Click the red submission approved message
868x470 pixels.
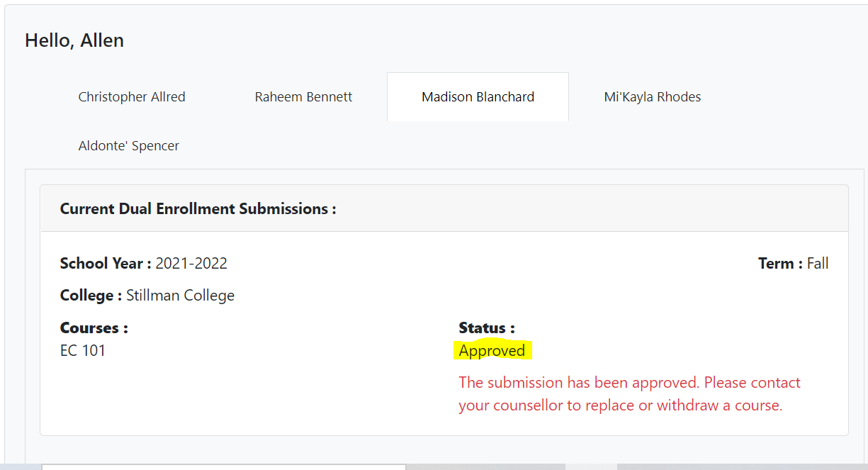tap(629, 383)
